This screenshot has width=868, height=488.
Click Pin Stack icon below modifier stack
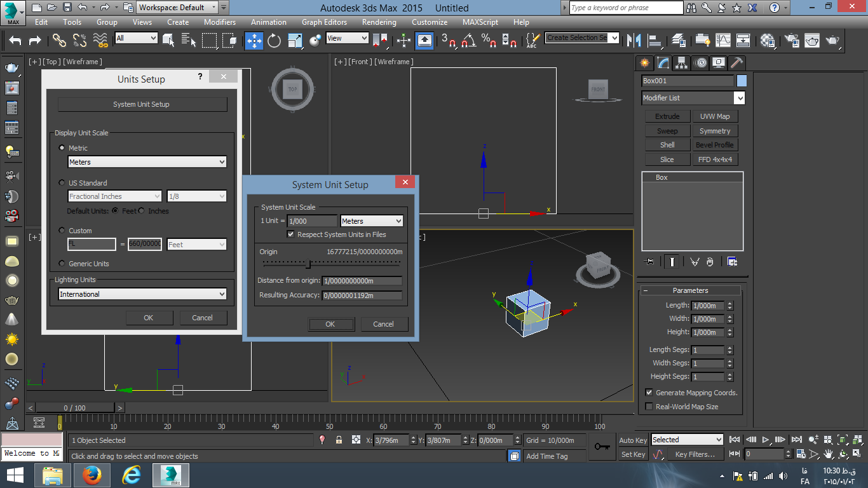pyautogui.click(x=649, y=262)
